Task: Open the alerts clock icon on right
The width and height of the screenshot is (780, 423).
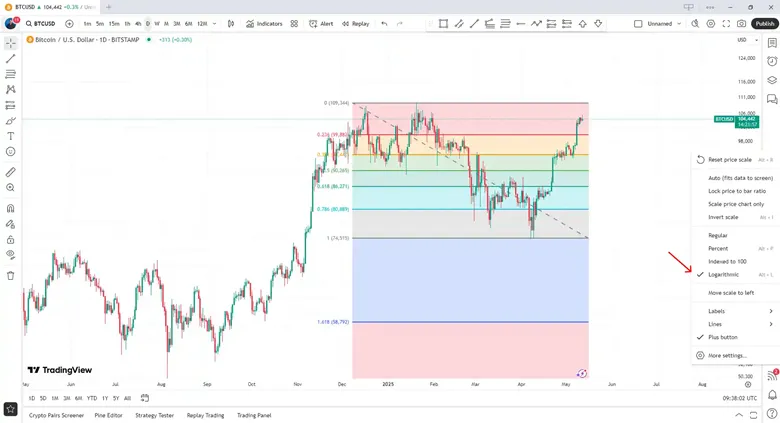Action: tap(772, 61)
